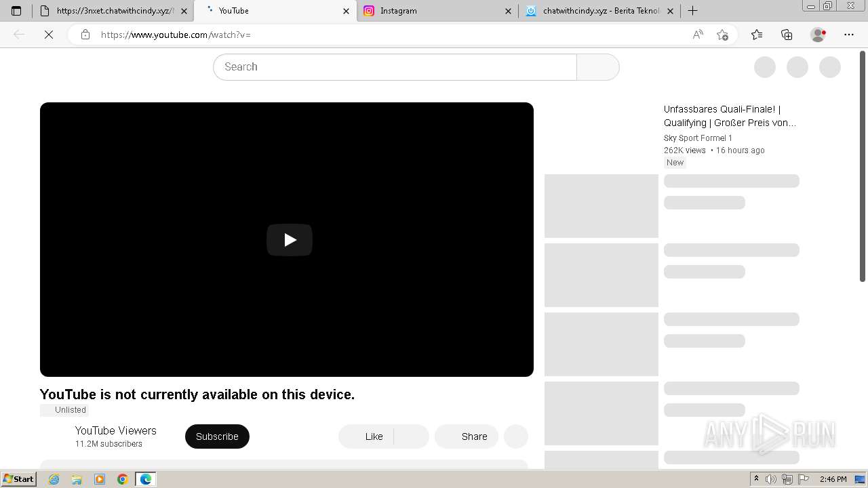Open the Windows Start menu

[18, 479]
